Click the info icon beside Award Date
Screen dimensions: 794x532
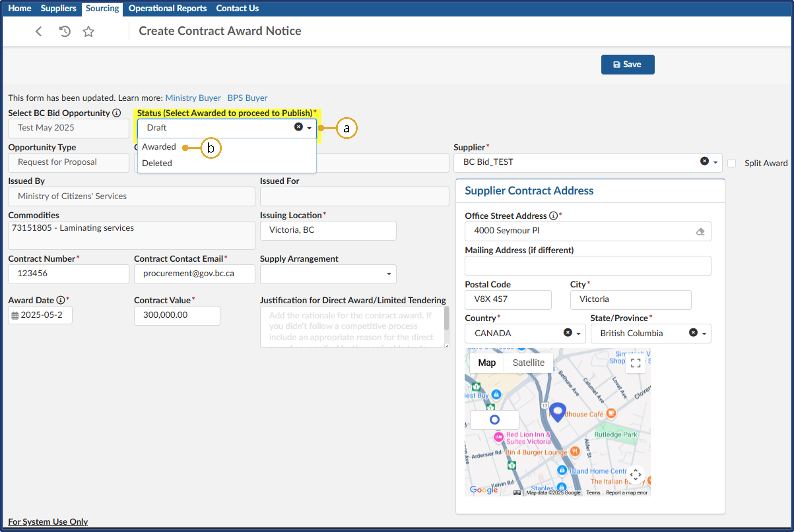click(61, 300)
